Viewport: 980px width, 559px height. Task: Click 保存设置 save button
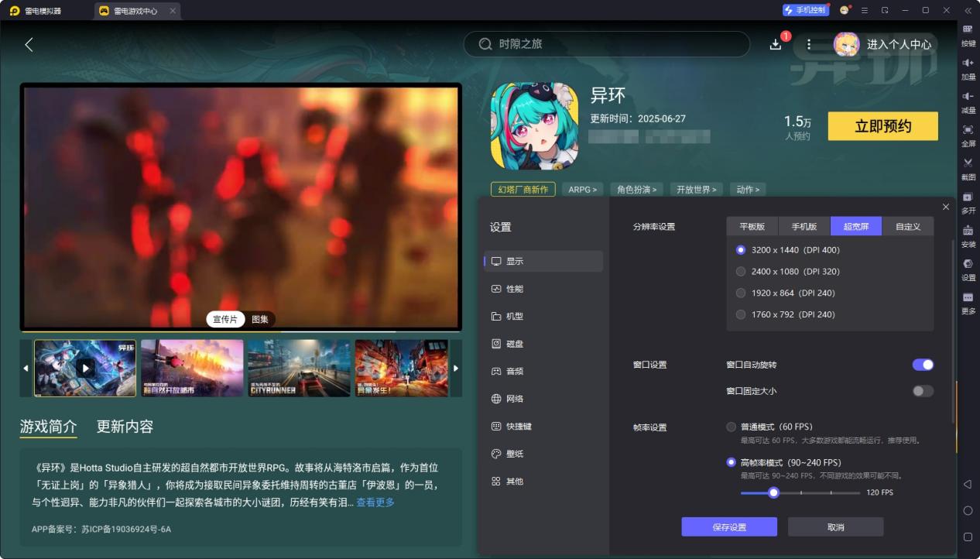pos(729,527)
